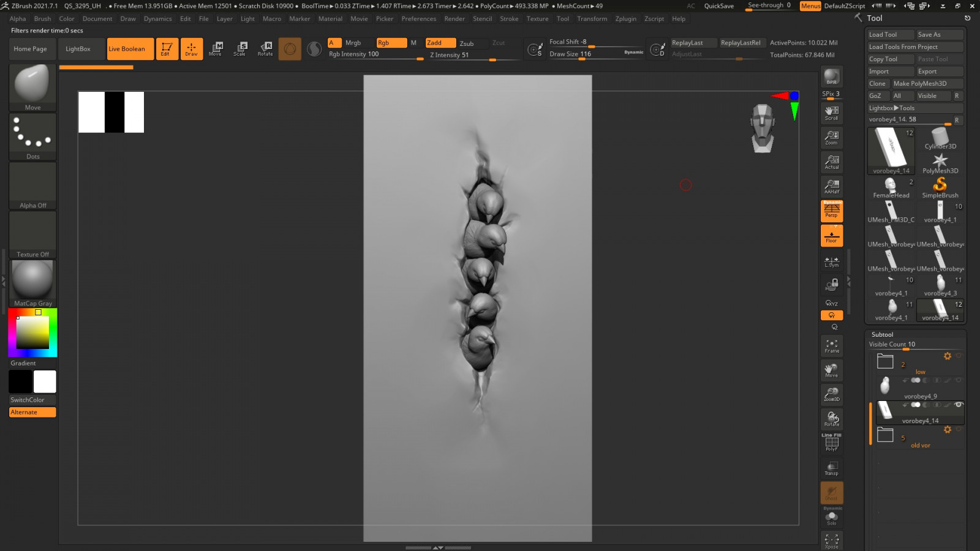Select the Rotate transform tool
980x551 pixels.
[x=265, y=49]
